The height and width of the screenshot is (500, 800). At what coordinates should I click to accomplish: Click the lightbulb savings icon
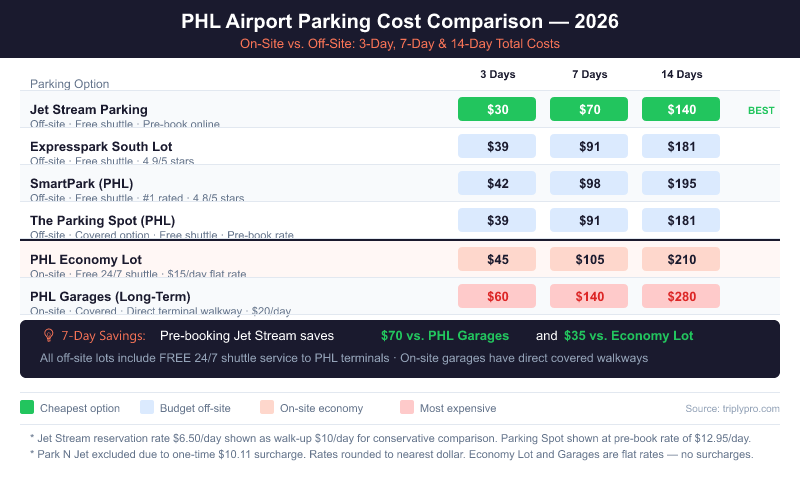(x=47, y=336)
